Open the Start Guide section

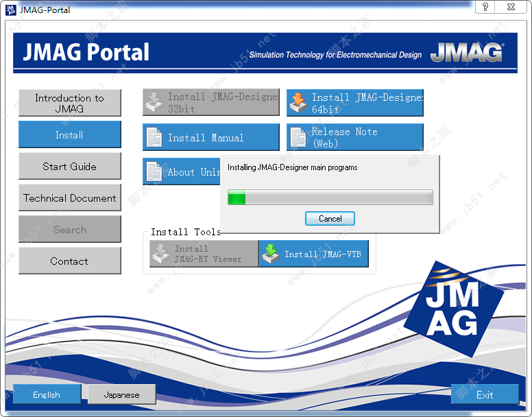69,166
